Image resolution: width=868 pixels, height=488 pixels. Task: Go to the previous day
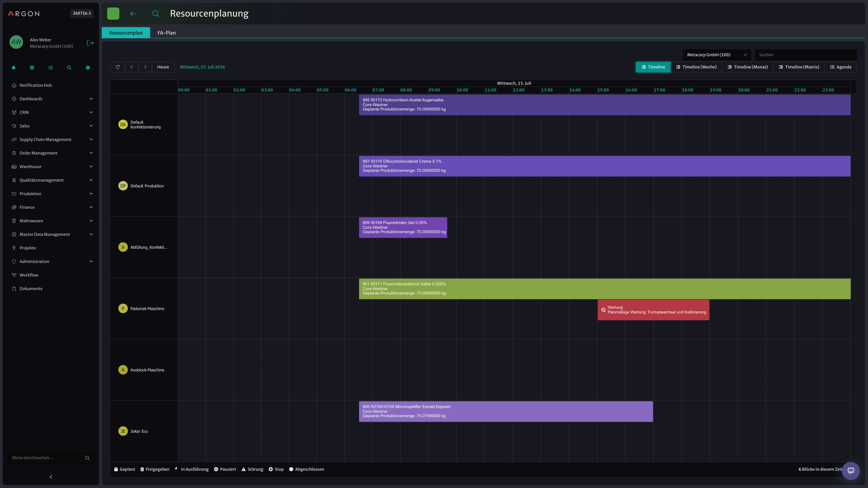point(132,67)
